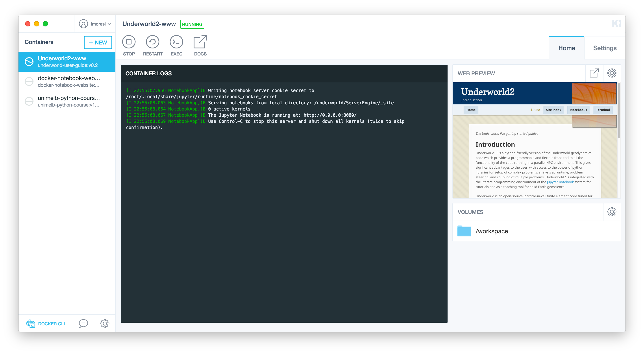This screenshot has width=644, height=354.
Task: Open the /workspace folder icon
Action: point(464,231)
